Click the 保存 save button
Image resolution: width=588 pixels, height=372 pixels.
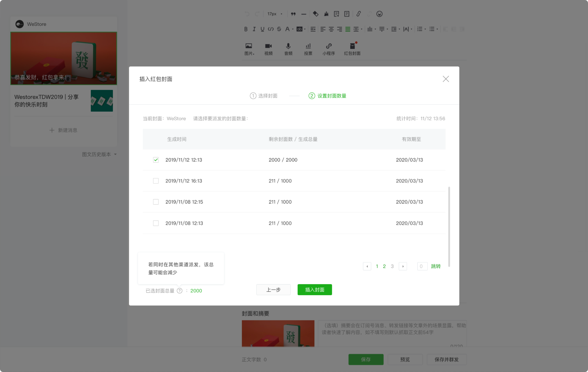pos(366,359)
